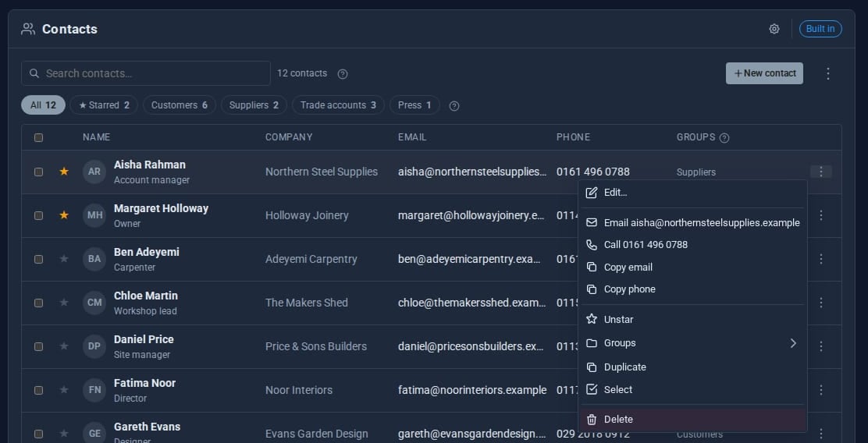Image resolution: width=868 pixels, height=443 pixels.
Task: Choose Call 0161 496 0788 menu item
Action: click(x=692, y=244)
